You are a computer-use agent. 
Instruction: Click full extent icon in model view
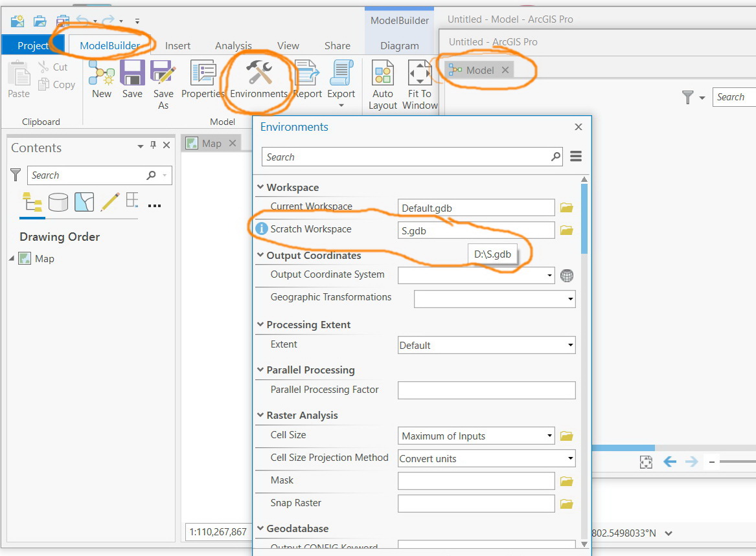click(x=646, y=462)
